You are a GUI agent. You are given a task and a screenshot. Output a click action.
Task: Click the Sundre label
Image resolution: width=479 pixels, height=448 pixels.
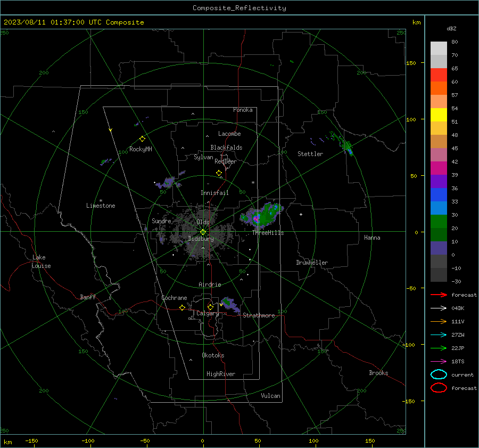click(161, 221)
